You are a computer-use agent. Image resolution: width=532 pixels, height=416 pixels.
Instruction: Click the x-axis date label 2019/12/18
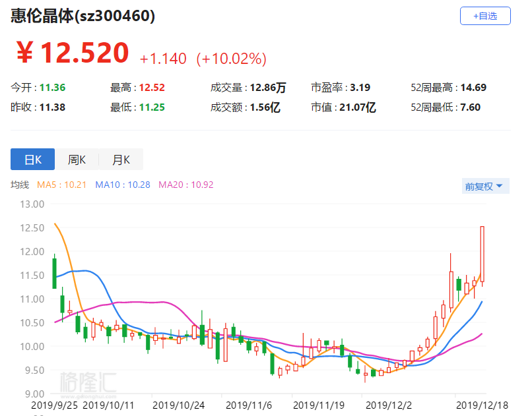pos(482,405)
